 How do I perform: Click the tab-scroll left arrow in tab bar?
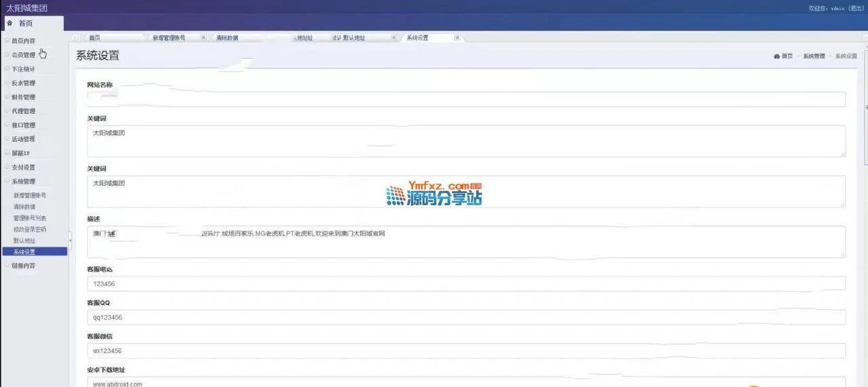(x=75, y=38)
